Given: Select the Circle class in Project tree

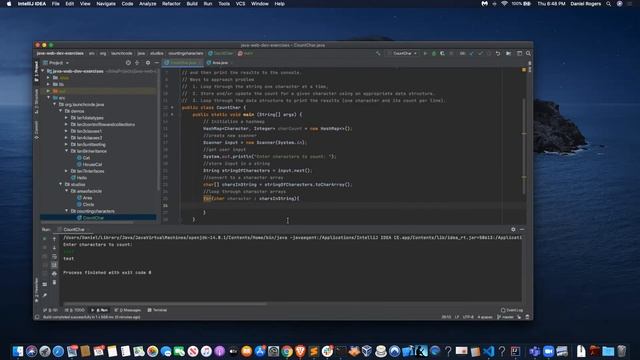Looking at the screenshot, I should coord(85,204).
